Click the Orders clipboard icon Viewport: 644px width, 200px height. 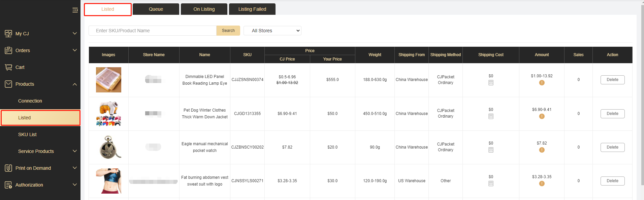click(x=8, y=50)
